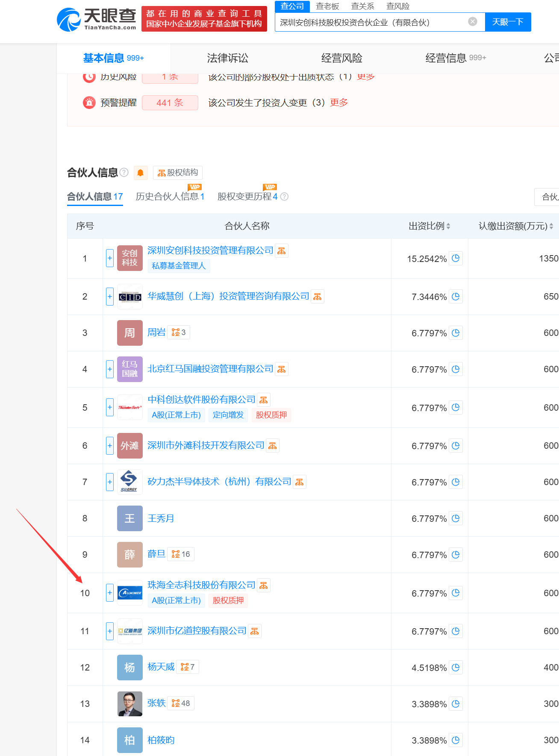Click pie chart icon beside 7.3446%
559x756 pixels.
point(456,297)
